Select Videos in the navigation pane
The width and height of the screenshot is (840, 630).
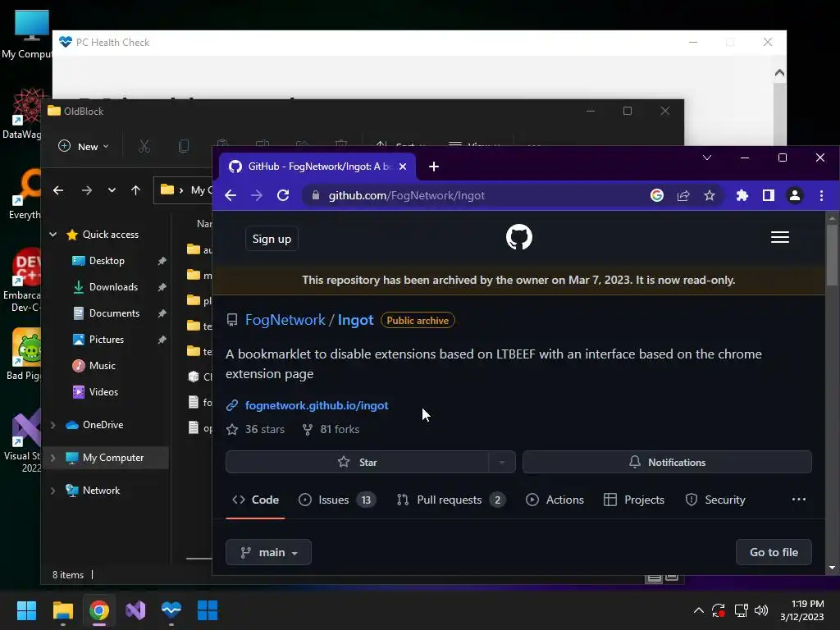click(103, 392)
